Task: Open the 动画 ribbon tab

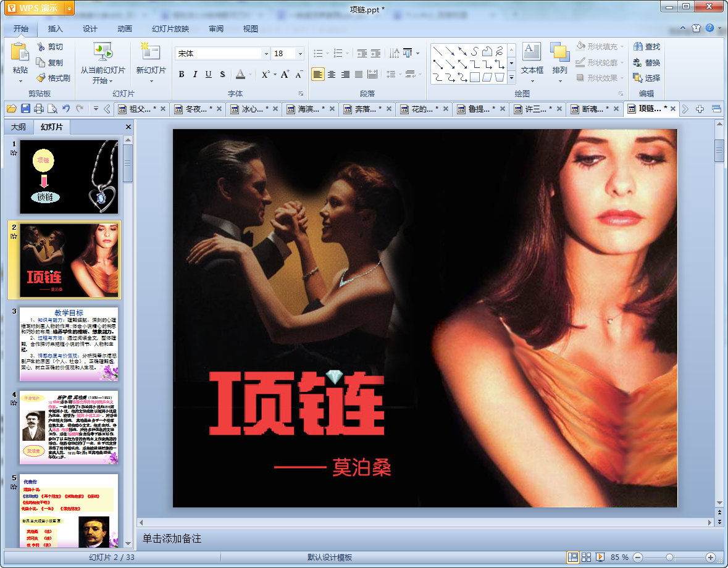Action: [125, 29]
